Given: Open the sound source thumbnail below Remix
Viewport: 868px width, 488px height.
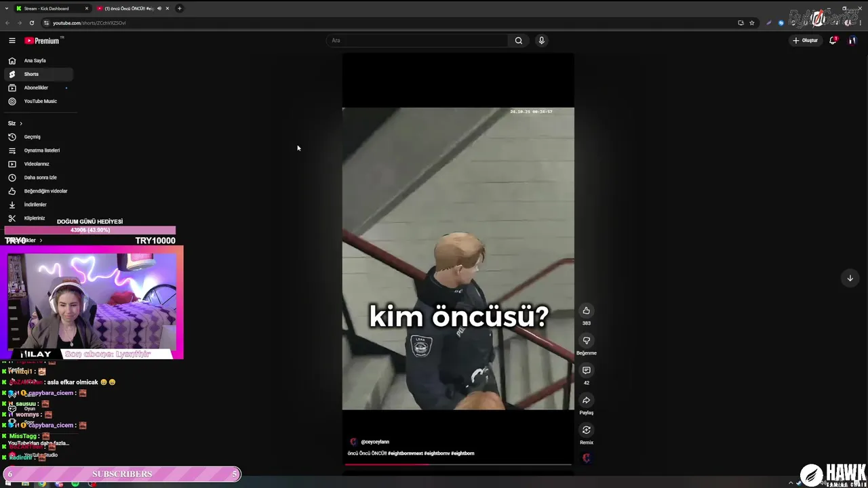Looking at the screenshot, I should [587, 458].
